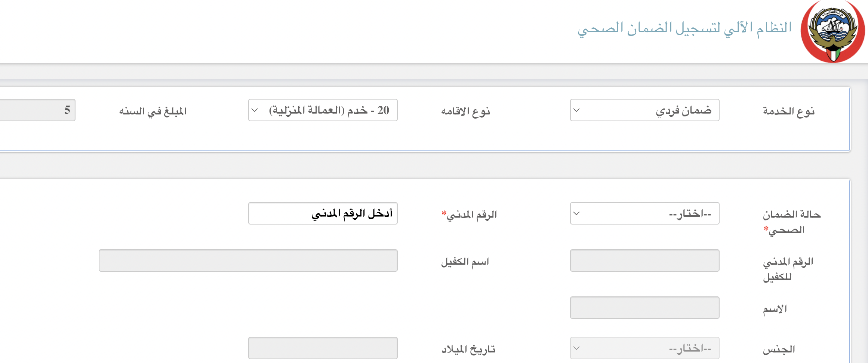Expand the نوع الاقامه residency type dropdown
The width and height of the screenshot is (868, 363).
click(323, 110)
